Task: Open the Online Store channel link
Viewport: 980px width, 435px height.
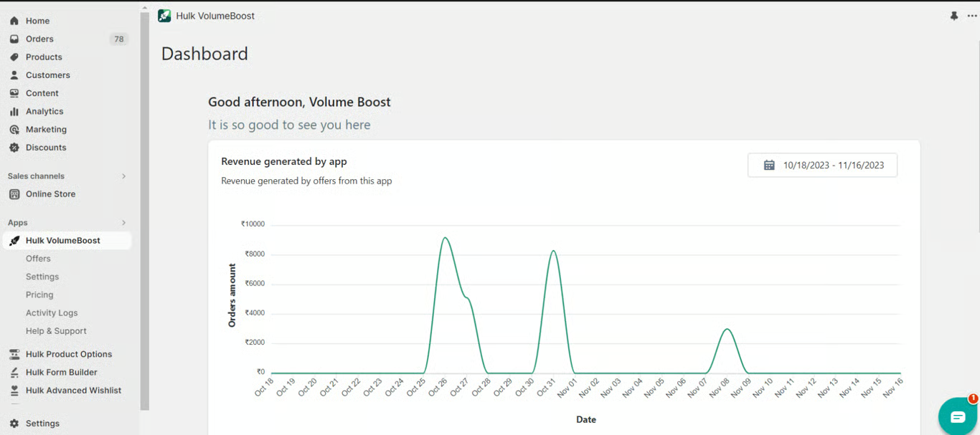Action: 50,193
